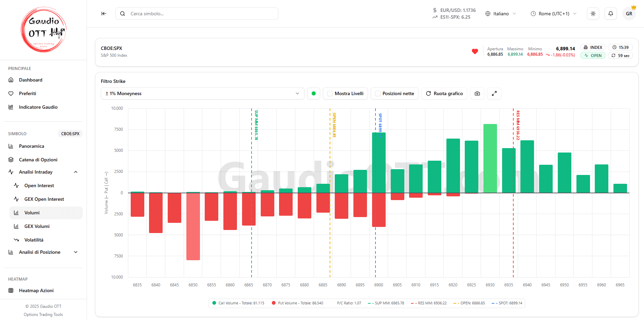Open the ± 1% Moneyness strike filter

pos(202,93)
